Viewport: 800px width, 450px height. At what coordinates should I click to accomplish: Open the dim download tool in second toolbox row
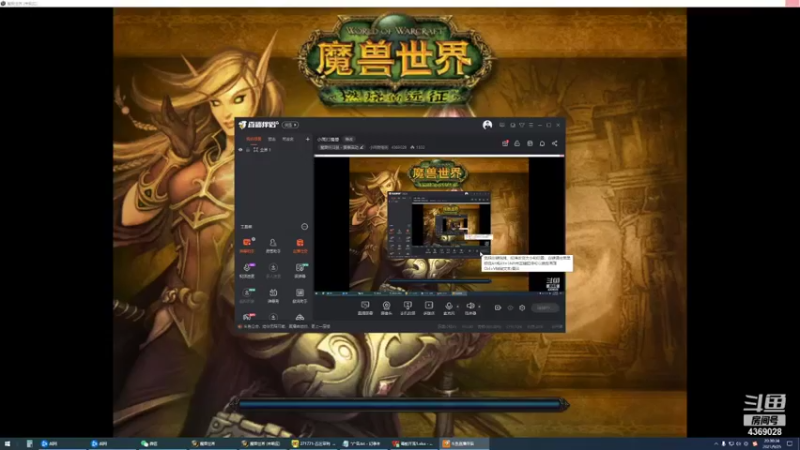[x=273, y=270]
